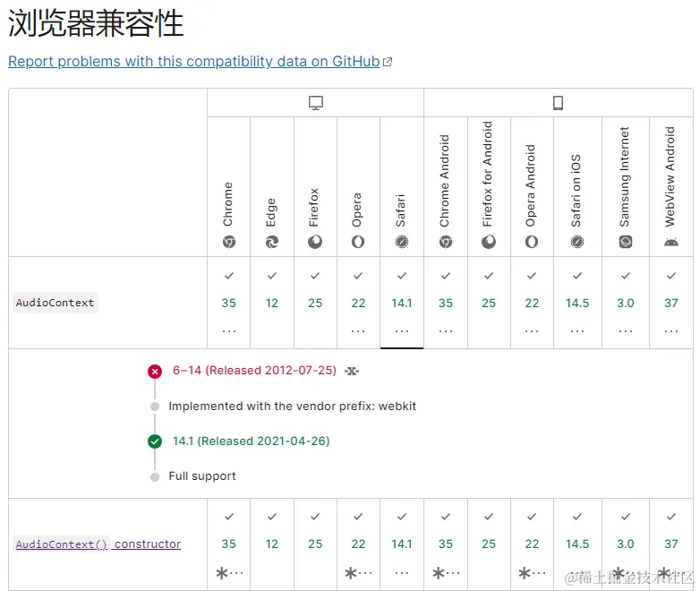Click the vendor prefix webkit note
This screenshot has height=591, width=700.
(292, 406)
